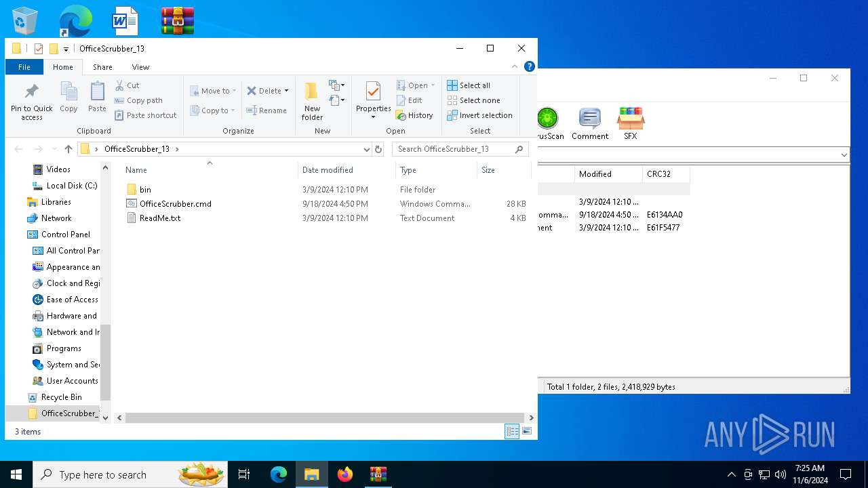Screen dimensions: 868x488
Task: Click the Search OfficeScrubber_13 box
Action: pos(454,149)
